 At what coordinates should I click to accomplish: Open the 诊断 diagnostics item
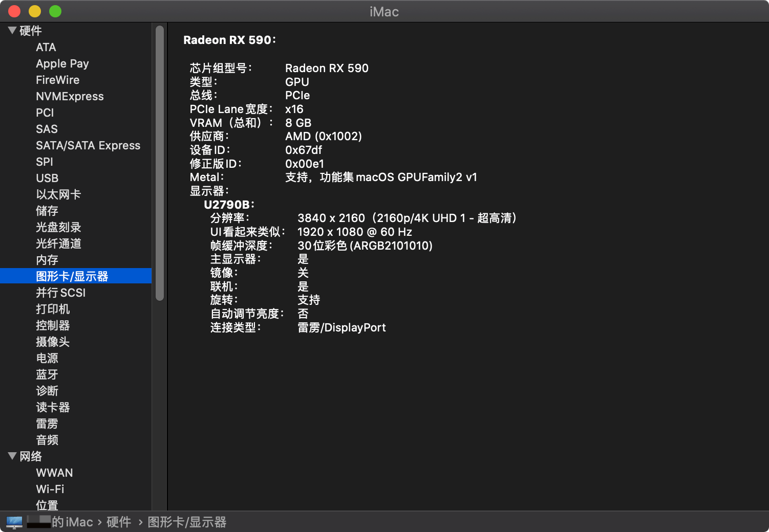(47, 391)
